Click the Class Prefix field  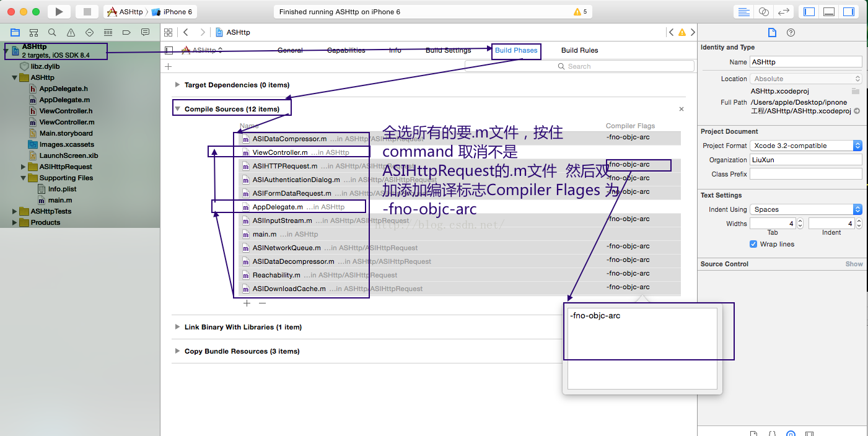coord(806,174)
